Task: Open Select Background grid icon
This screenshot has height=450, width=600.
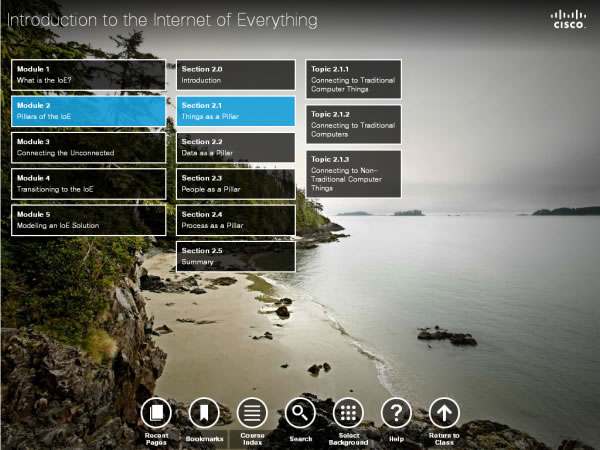Action: [348, 412]
